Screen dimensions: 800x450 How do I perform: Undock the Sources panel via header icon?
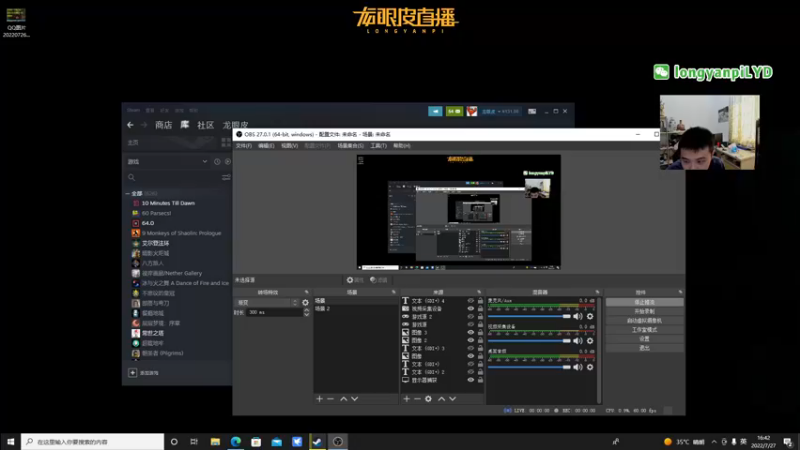[479, 292]
